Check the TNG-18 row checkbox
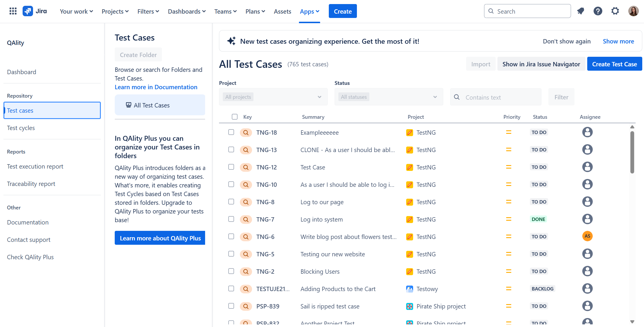 [231, 132]
